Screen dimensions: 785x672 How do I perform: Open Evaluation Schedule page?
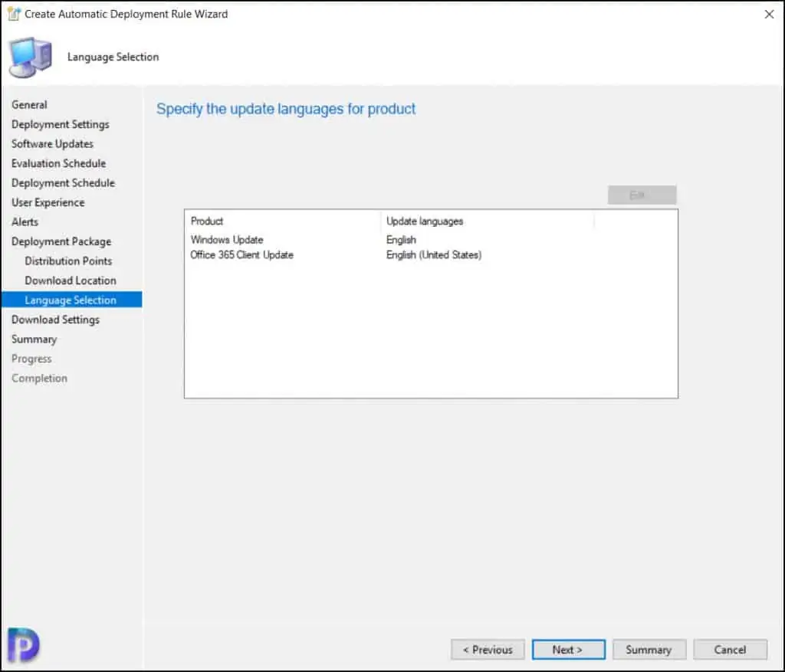(x=58, y=163)
